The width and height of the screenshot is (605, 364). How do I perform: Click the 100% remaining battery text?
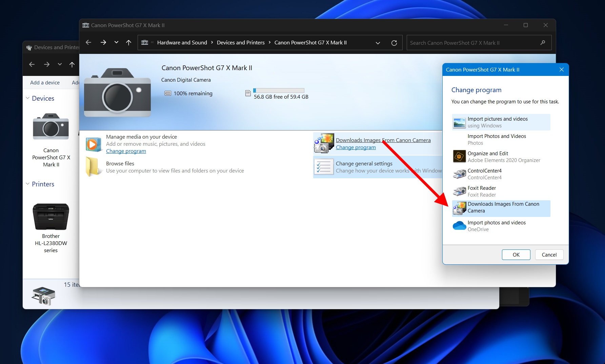coord(193,93)
